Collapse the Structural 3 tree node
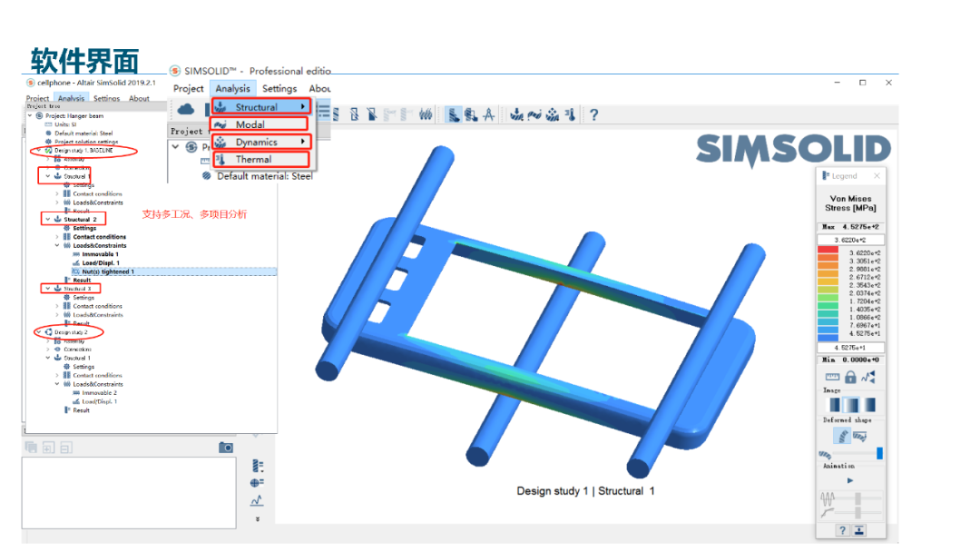Viewport: 980px width, 552px height. point(48,289)
